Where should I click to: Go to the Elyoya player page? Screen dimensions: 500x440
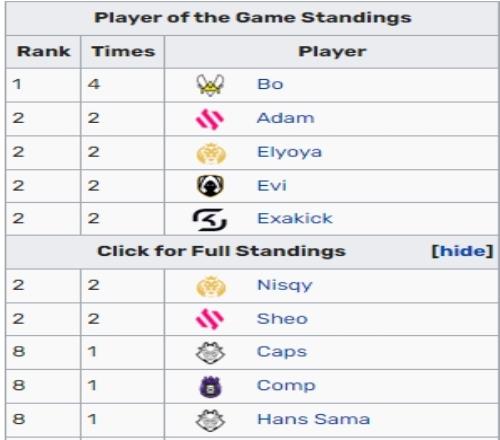click(x=289, y=152)
